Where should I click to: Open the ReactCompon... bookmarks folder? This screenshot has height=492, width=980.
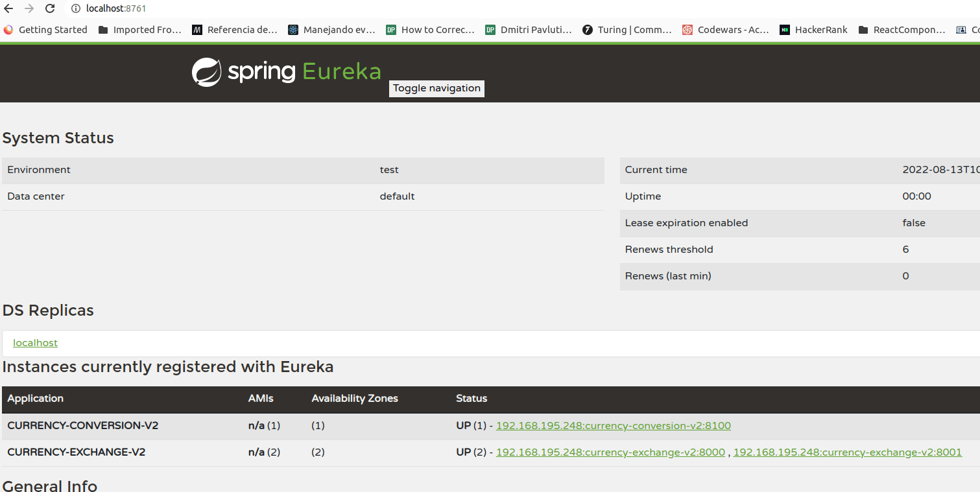click(x=902, y=30)
